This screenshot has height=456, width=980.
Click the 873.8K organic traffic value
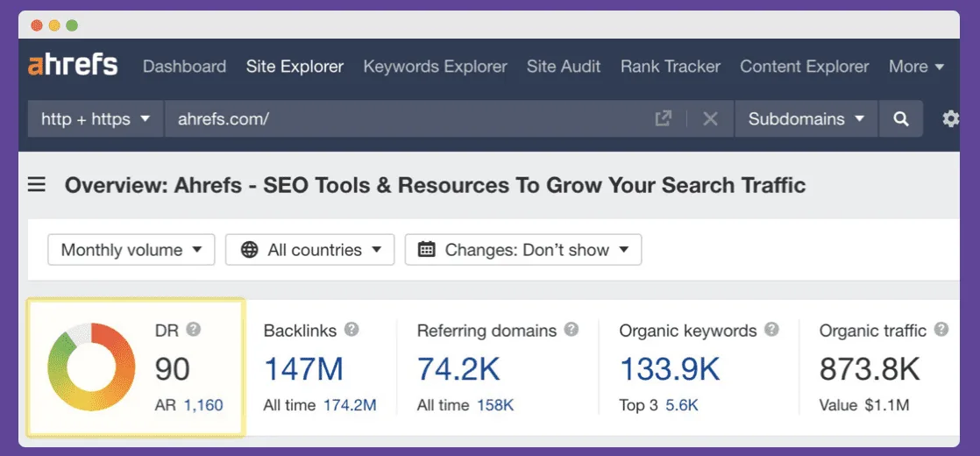(870, 369)
